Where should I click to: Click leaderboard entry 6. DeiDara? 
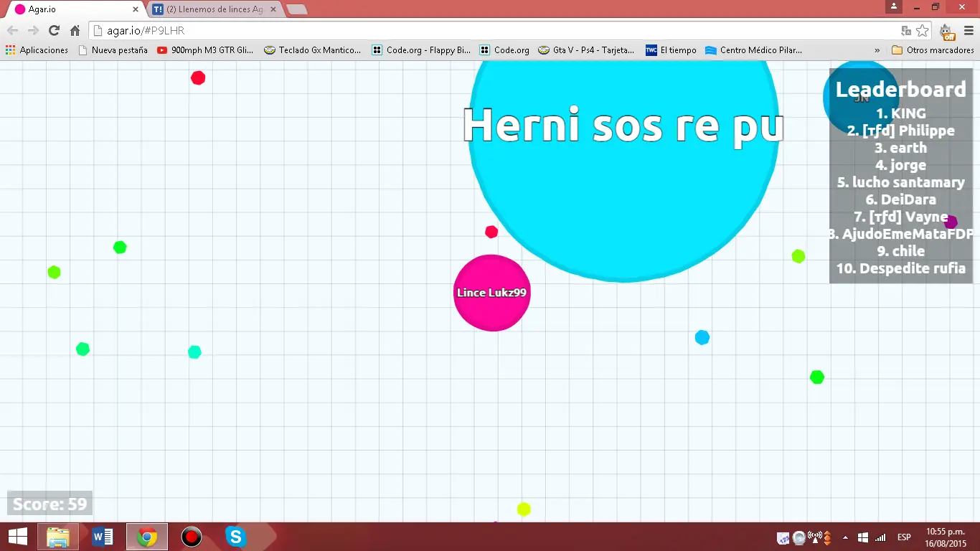[x=901, y=199]
